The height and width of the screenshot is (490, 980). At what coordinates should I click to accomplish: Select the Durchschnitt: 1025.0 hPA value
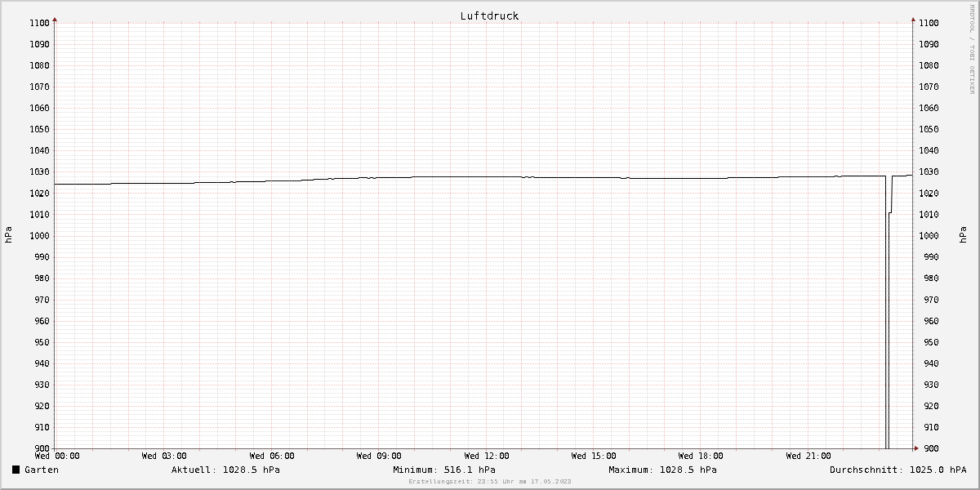point(898,470)
